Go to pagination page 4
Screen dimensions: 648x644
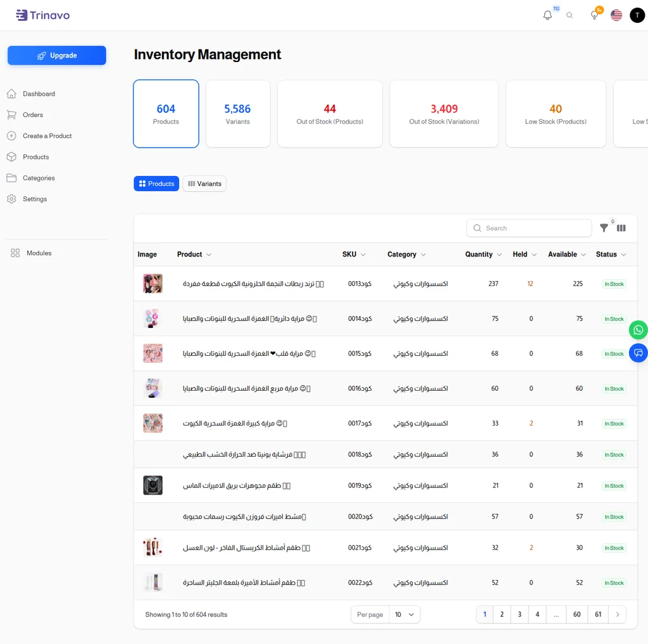[x=537, y=615]
